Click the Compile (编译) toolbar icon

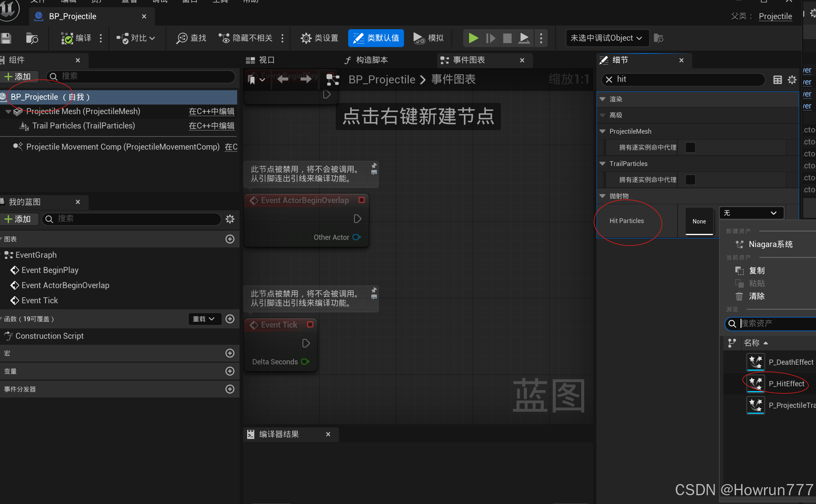click(67, 38)
